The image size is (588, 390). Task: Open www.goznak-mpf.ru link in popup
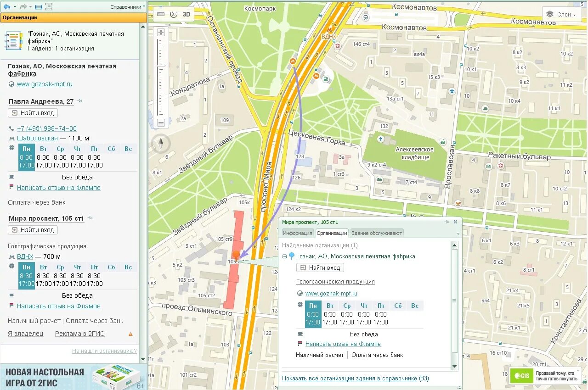tap(331, 294)
